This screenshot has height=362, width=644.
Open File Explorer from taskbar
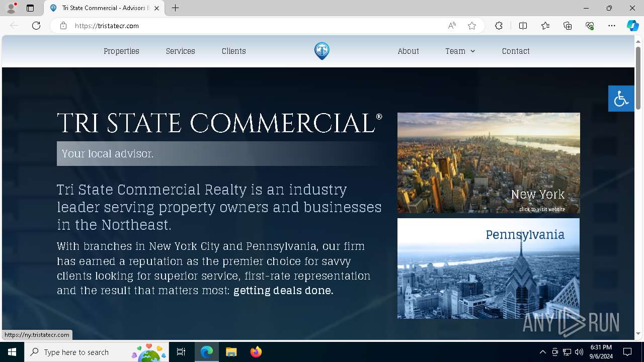tap(231, 352)
